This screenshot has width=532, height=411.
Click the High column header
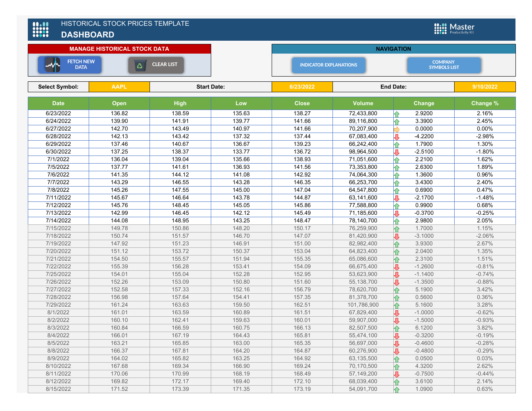point(180,104)
